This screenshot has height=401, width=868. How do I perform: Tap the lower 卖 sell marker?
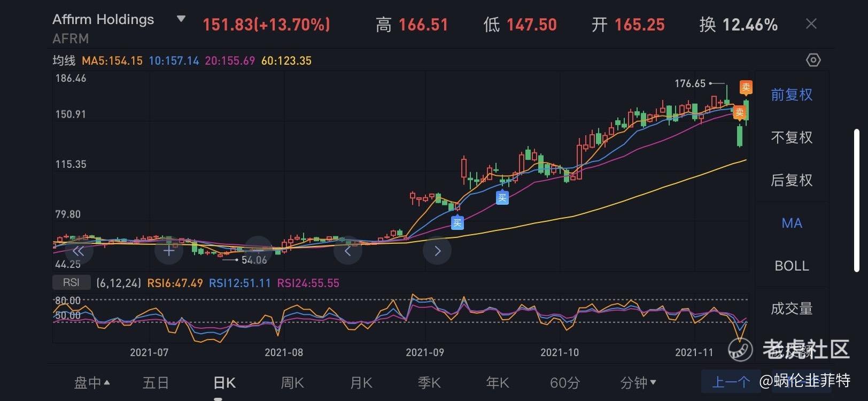click(739, 112)
